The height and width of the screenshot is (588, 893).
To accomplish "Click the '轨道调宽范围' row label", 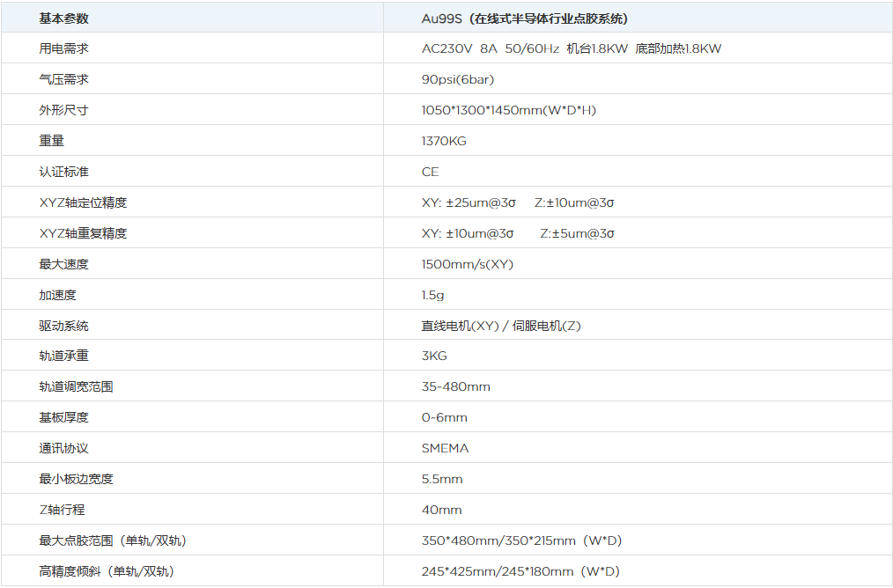I will (76, 386).
